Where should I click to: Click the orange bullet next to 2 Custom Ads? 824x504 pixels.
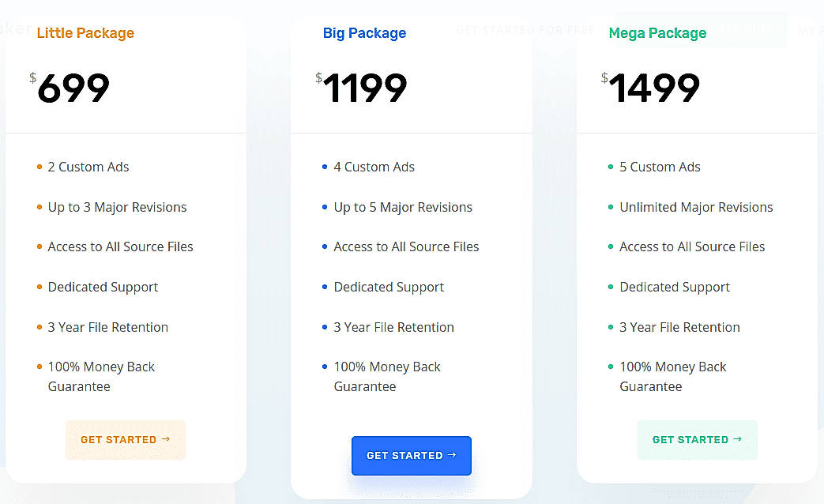(x=38, y=167)
